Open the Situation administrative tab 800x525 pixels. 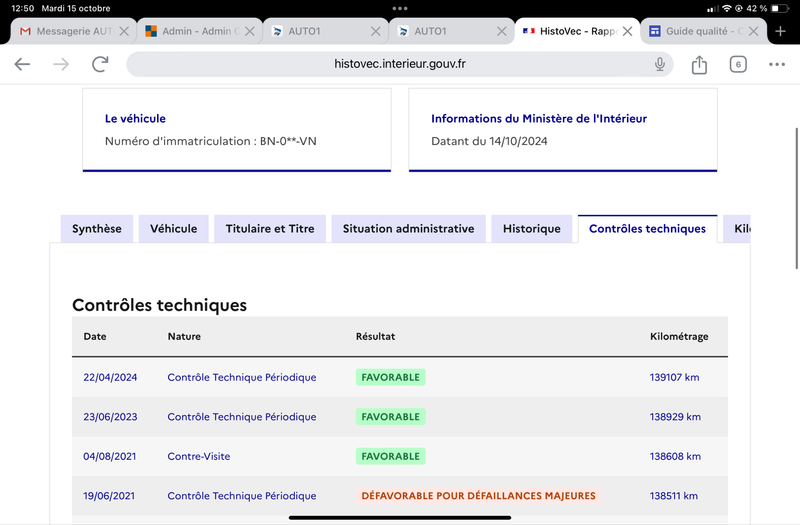click(409, 229)
